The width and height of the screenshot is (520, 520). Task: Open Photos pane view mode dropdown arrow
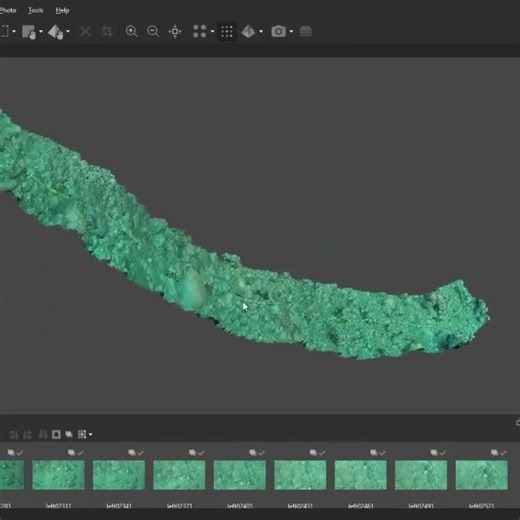coord(91,435)
